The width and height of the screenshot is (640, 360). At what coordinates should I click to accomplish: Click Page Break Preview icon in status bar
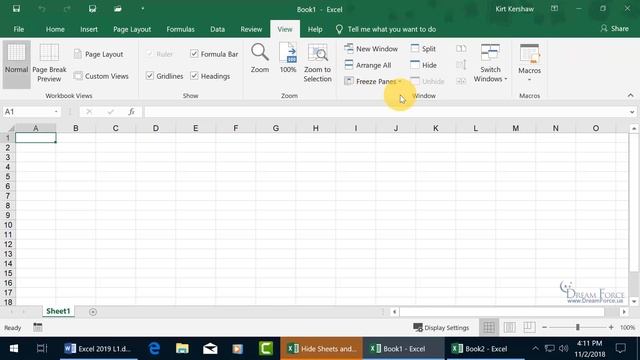tap(529, 327)
